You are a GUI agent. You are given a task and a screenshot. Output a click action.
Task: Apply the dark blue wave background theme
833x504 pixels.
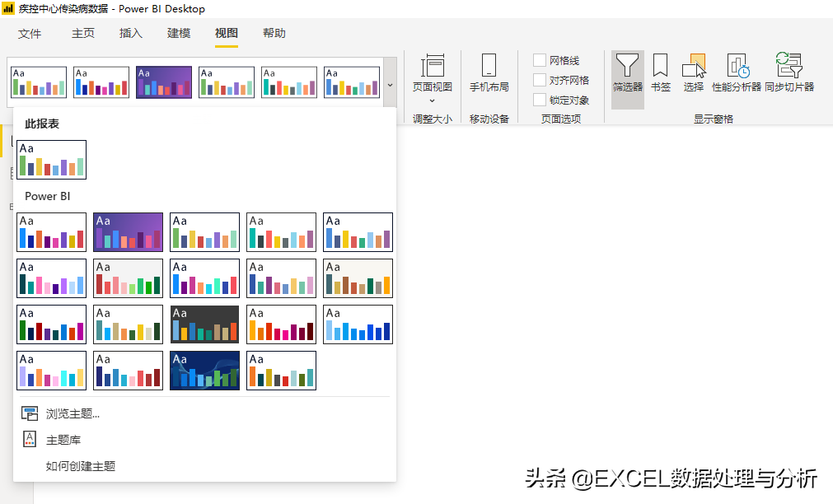(204, 371)
